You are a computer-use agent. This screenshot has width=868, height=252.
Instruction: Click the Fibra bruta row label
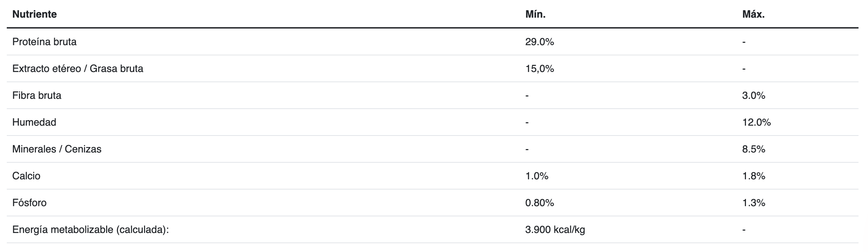[x=37, y=95]
